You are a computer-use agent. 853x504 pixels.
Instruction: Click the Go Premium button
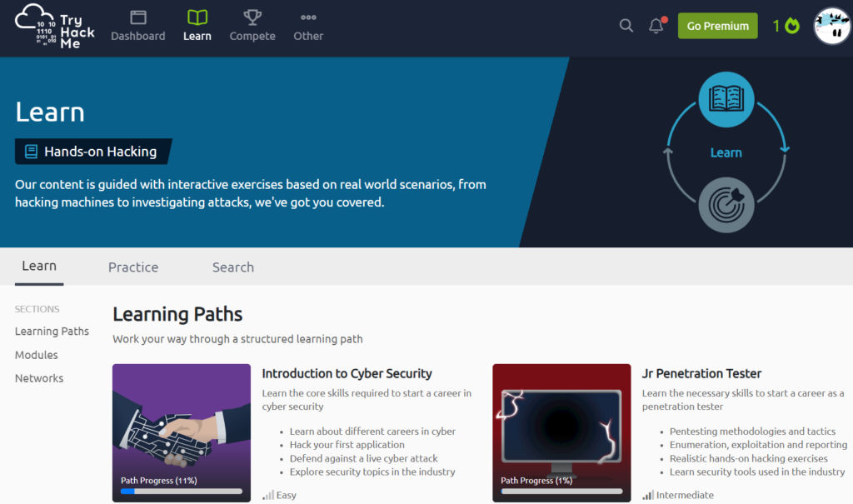[x=717, y=26]
